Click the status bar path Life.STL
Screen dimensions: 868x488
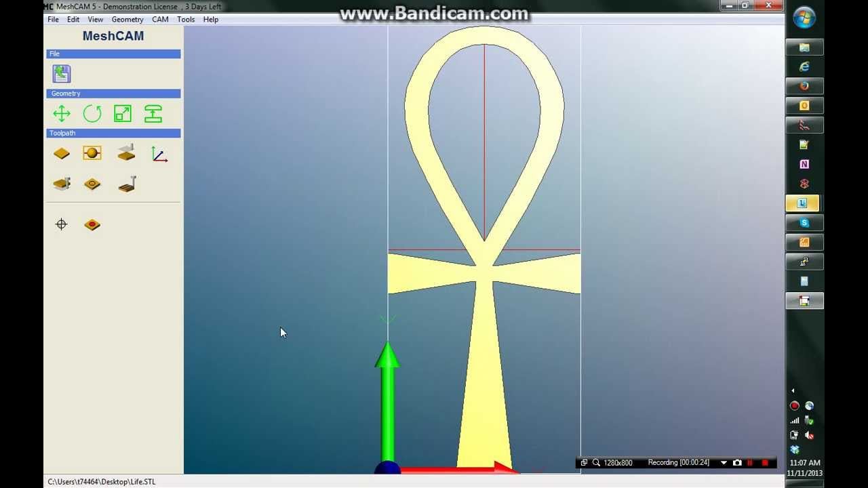coord(101,482)
